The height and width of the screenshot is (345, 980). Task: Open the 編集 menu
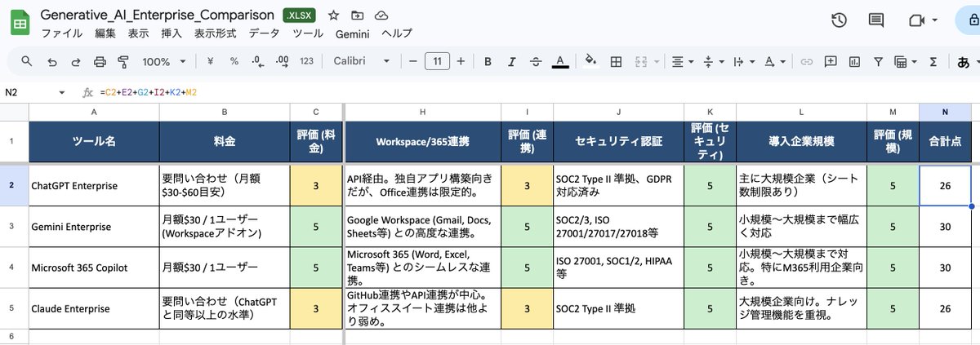[105, 33]
